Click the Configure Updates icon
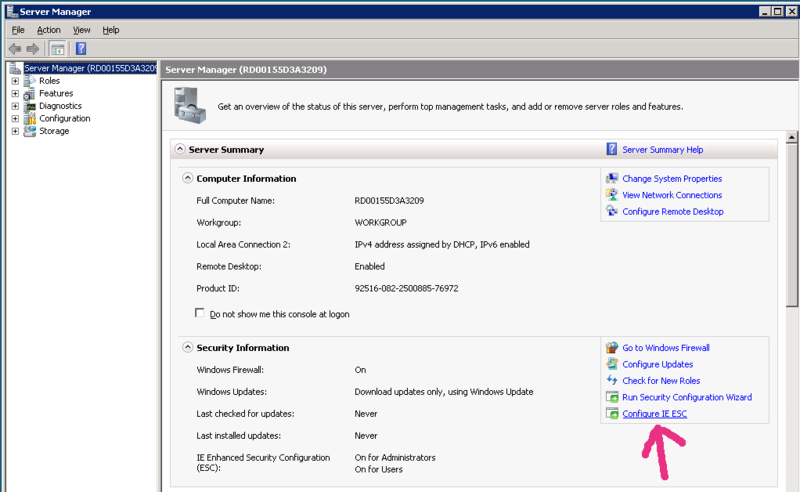 (612, 364)
